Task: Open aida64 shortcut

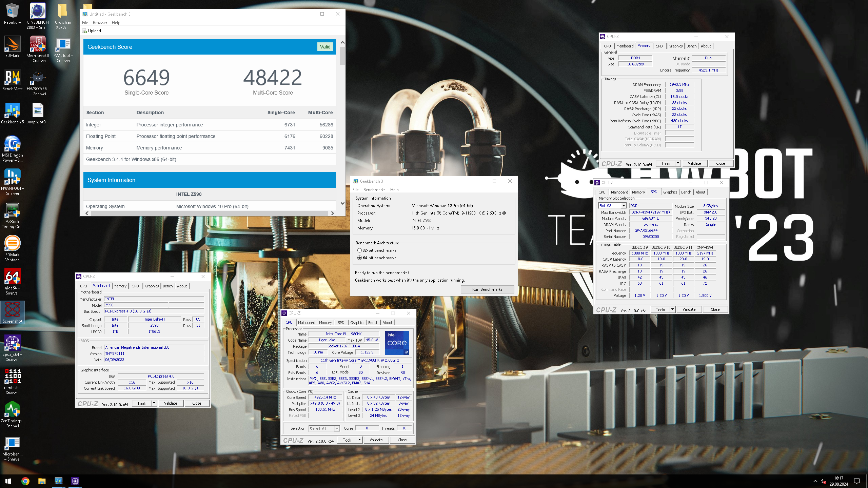Action: [x=13, y=282]
